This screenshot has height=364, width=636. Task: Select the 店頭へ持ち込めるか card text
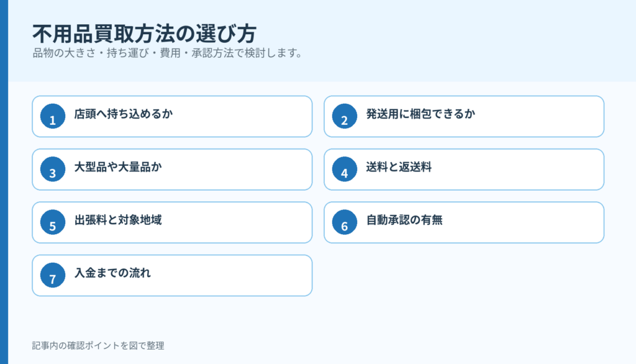click(124, 114)
